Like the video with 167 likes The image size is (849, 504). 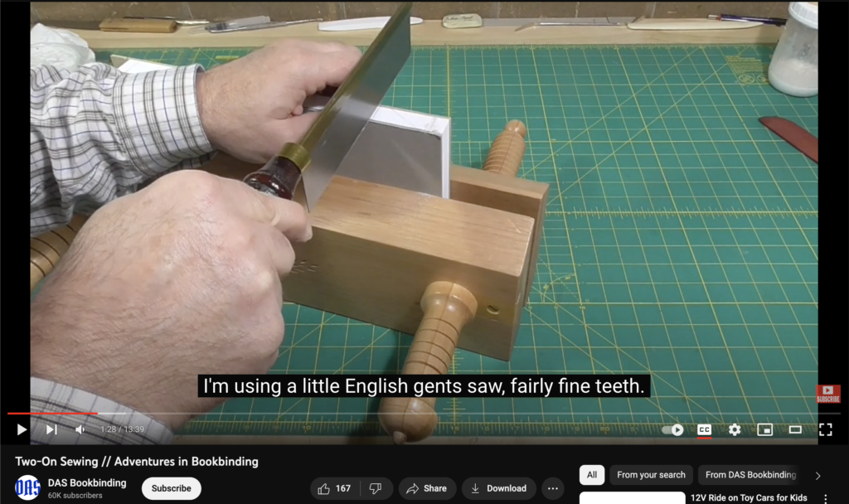coord(334,489)
